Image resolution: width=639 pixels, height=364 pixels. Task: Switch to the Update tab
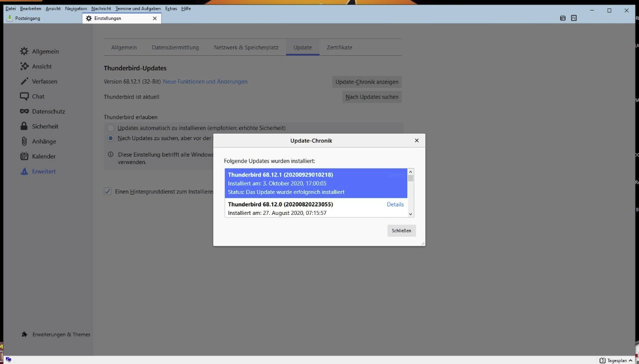[x=303, y=47]
